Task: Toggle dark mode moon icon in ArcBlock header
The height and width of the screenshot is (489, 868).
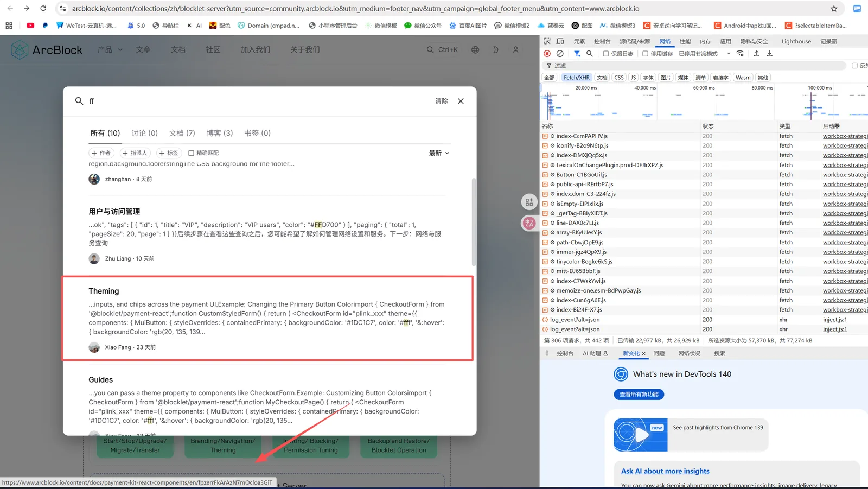Action: [495, 50]
